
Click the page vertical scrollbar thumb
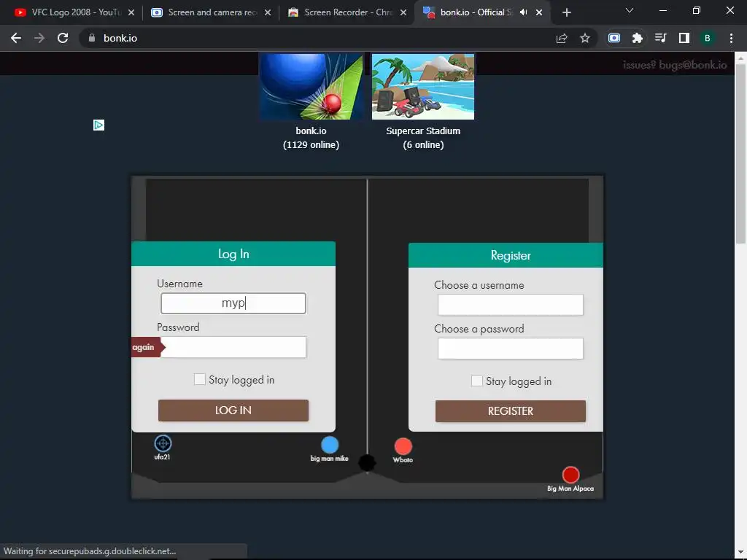click(740, 152)
